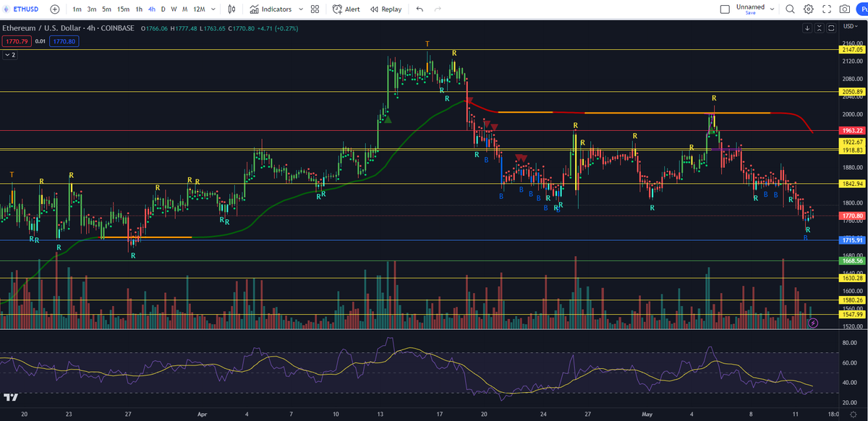Screen dimensions: 868x421
Task: Add symbol with the plus icon
Action: [55, 9]
